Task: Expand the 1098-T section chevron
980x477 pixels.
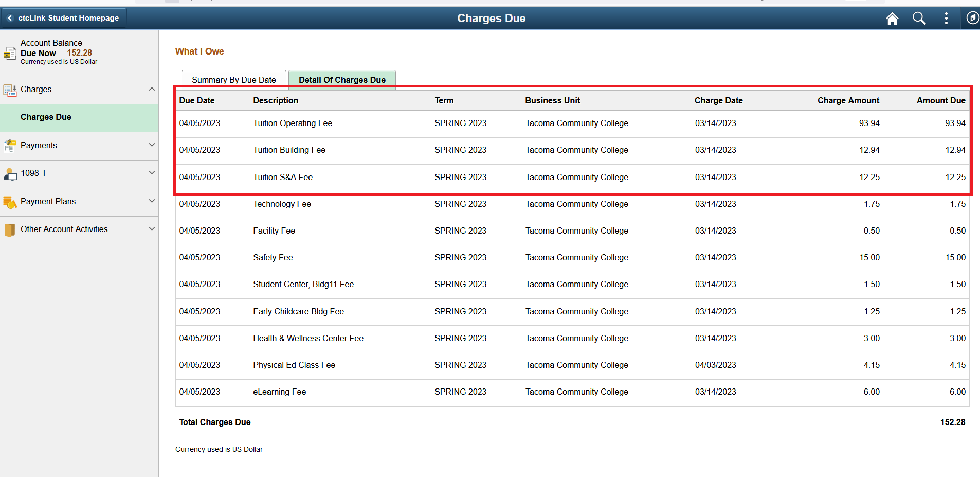Action: pos(152,173)
